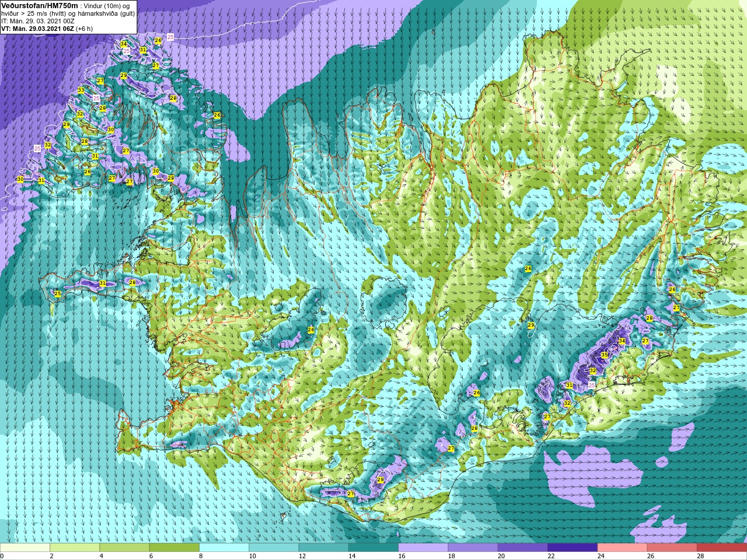Click the 26–28 m/s salmon legend swatch
Viewport: 747px width, 560px height.
pos(672,548)
